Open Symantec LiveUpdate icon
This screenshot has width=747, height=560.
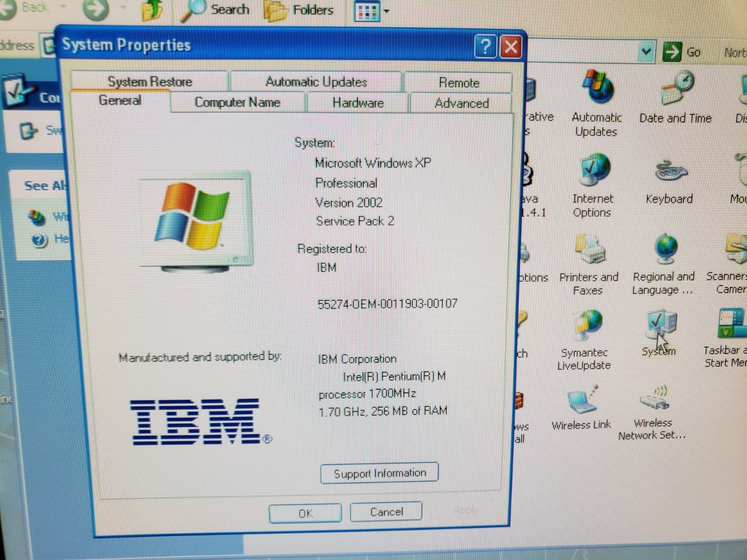(x=584, y=340)
